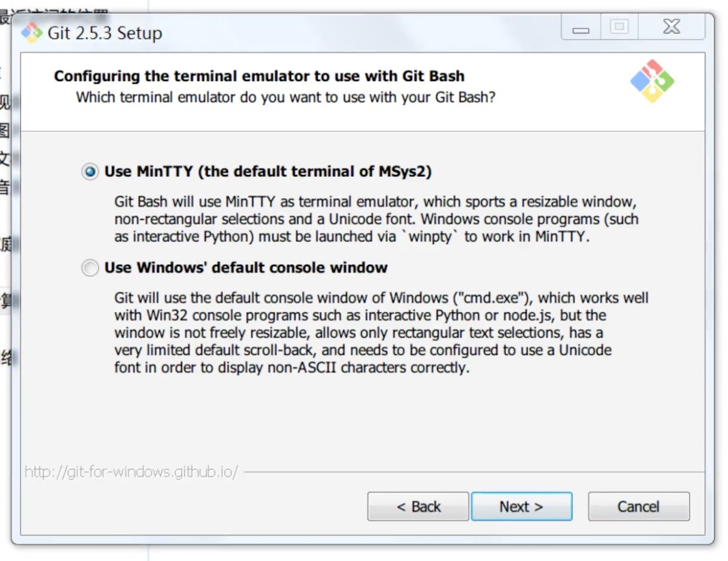Click the 'Use Windows' default console window' label text
The height and width of the screenshot is (561, 728).
(246, 268)
